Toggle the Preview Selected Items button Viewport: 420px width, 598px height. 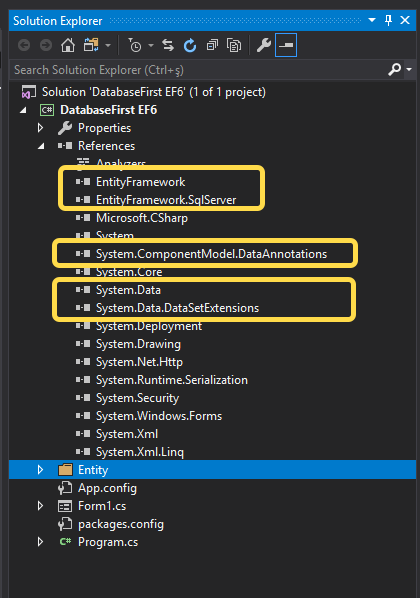point(286,45)
